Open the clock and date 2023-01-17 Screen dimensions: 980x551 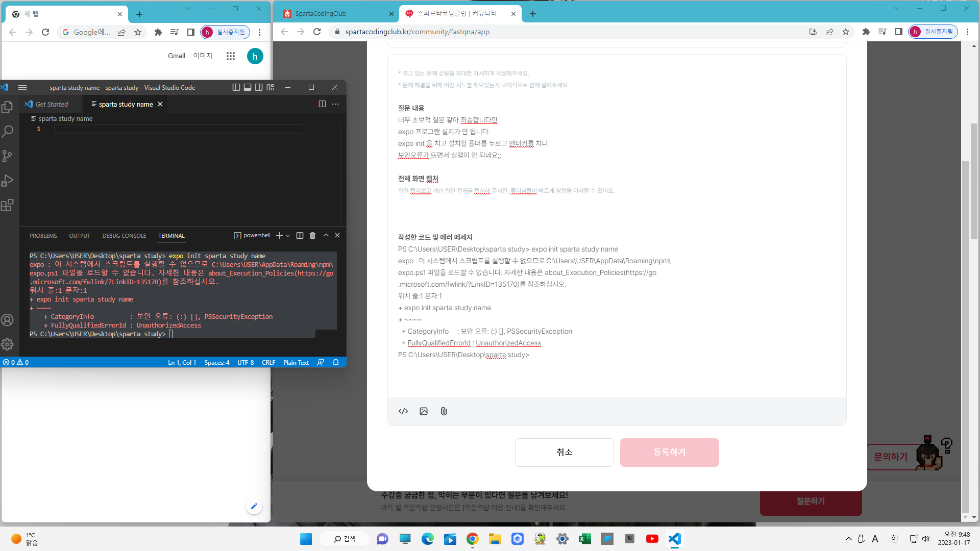(x=953, y=539)
